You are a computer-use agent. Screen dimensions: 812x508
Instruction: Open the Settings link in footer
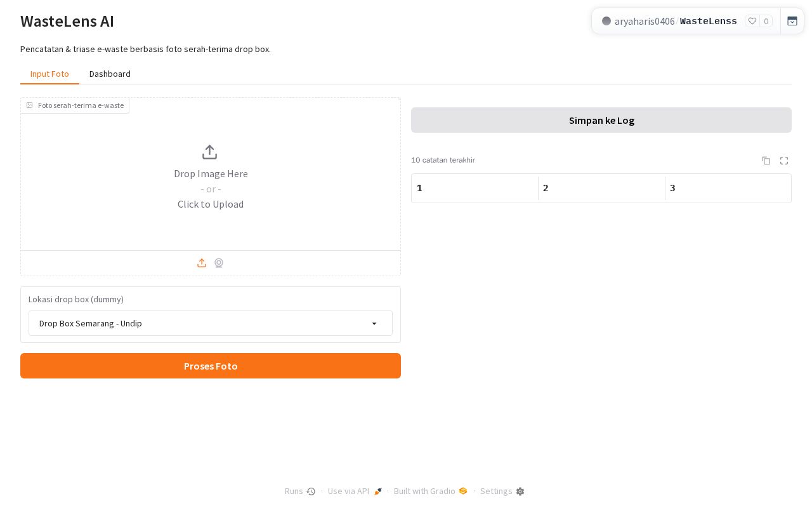click(x=502, y=491)
